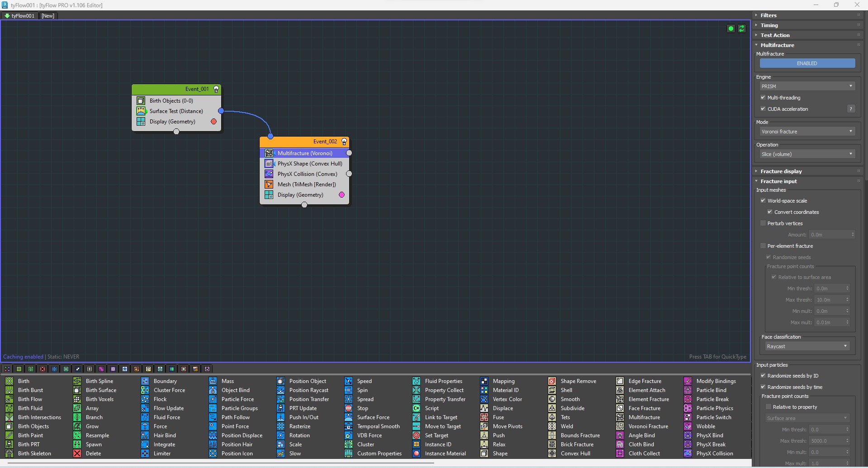This screenshot has height=468, width=868.
Task: Disable Multi-threading checkbox
Action: [x=763, y=98]
